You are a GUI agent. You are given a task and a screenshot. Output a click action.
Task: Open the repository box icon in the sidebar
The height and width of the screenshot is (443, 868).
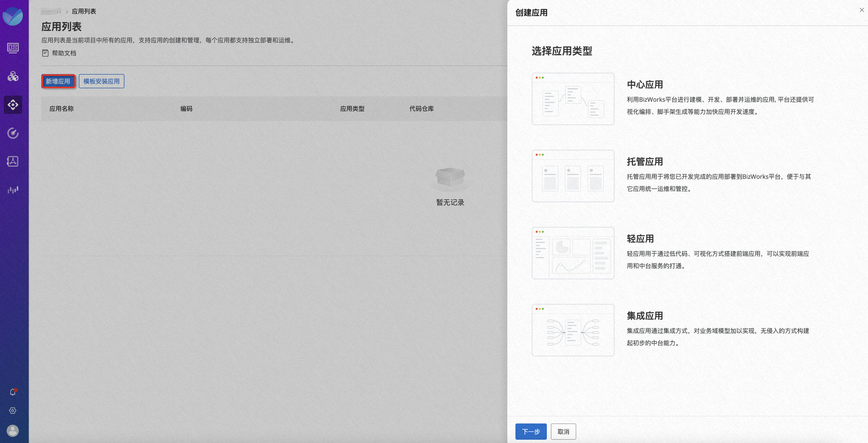[x=13, y=161]
